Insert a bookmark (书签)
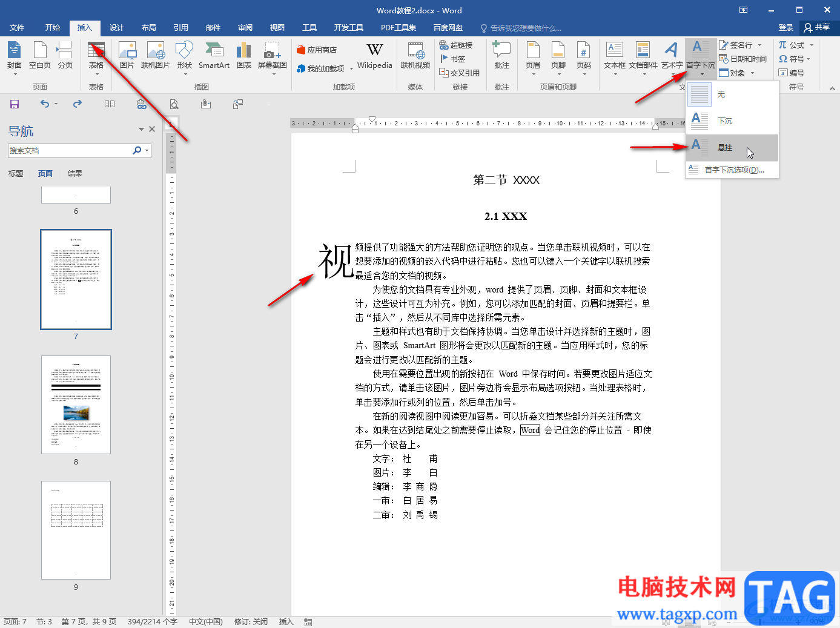 pos(452,59)
